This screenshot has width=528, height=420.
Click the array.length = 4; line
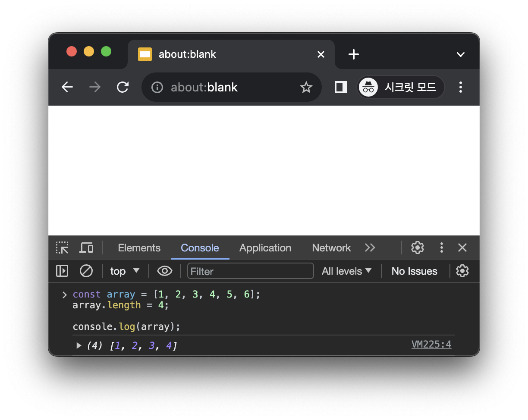click(x=121, y=305)
